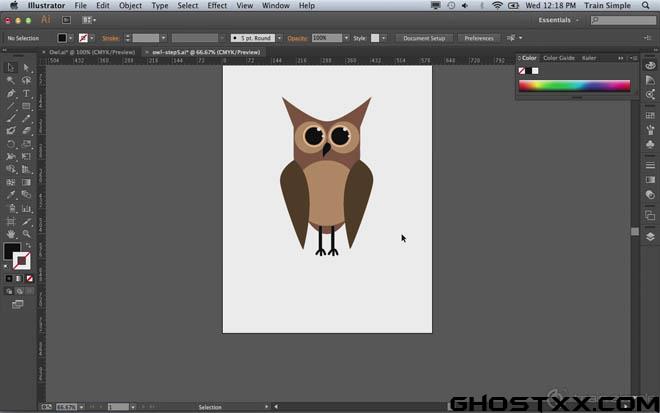The height and width of the screenshot is (413, 660).
Task: Open the Layers panel icon
Action: coord(650,237)
